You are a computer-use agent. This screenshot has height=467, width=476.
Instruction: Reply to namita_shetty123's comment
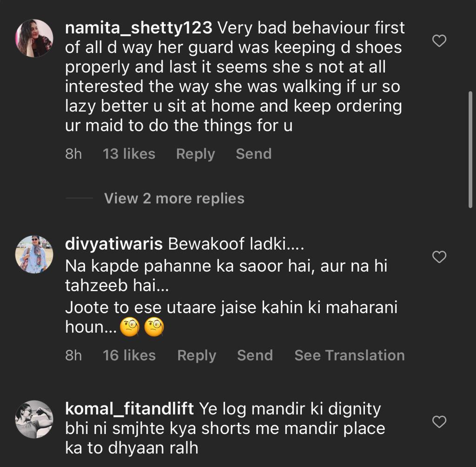[x=195, y=154]
